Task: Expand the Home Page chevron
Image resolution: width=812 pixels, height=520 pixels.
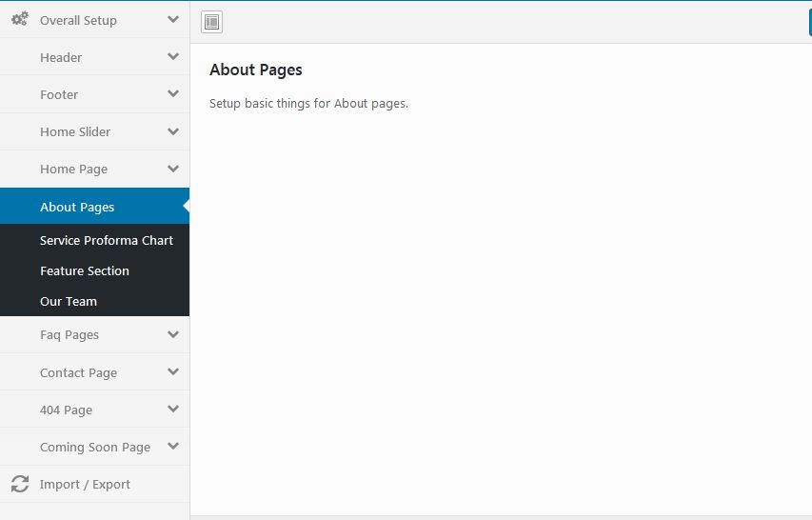Action: tap(172, 169)
